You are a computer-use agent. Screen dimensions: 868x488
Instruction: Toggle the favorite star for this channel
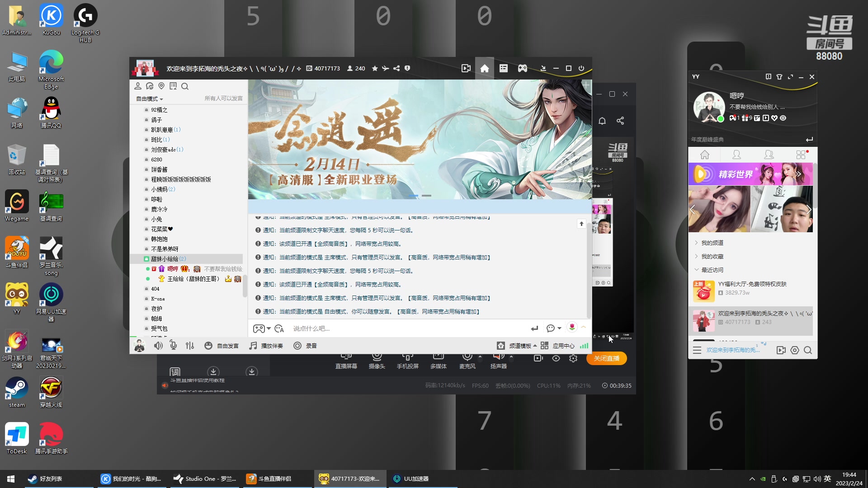click(x=375, y=68)
